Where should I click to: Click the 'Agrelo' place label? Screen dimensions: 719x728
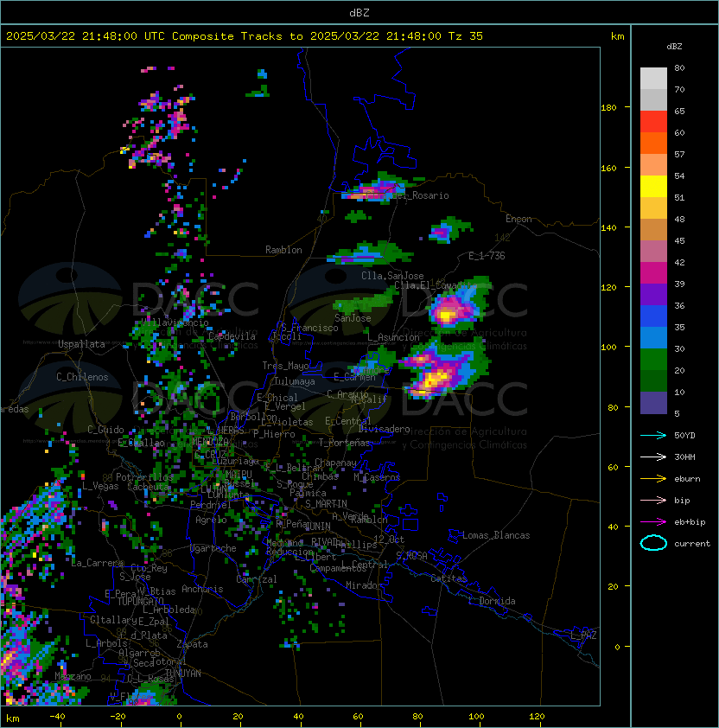[x=211, y=520]
